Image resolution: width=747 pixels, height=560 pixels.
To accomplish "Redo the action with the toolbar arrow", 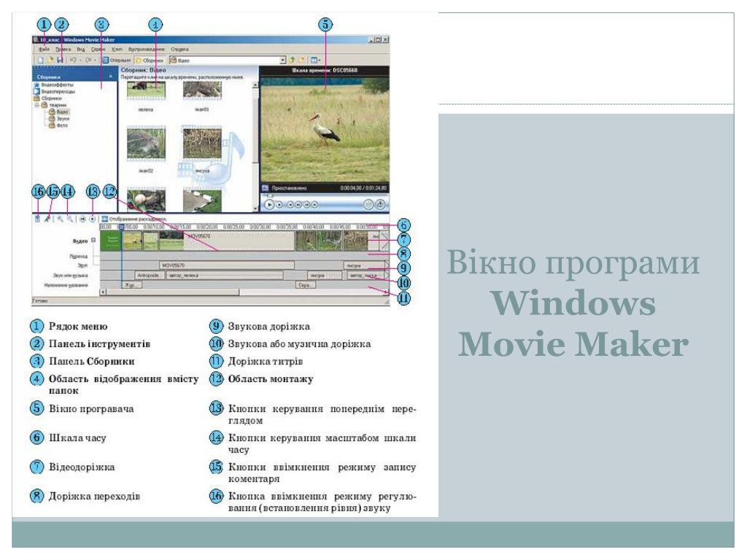I will pyautogui.click(x=88, y=61).
